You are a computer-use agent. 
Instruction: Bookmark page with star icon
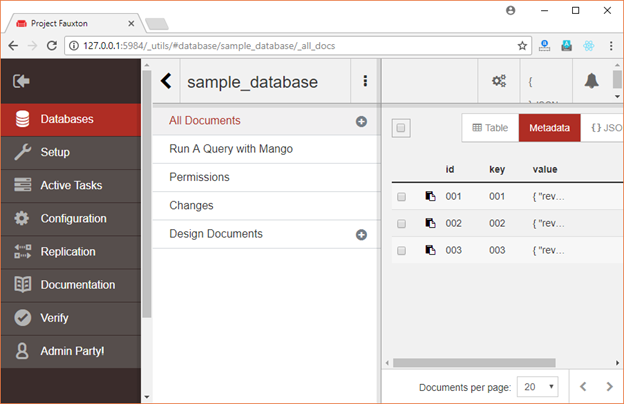tap(522, 46)
